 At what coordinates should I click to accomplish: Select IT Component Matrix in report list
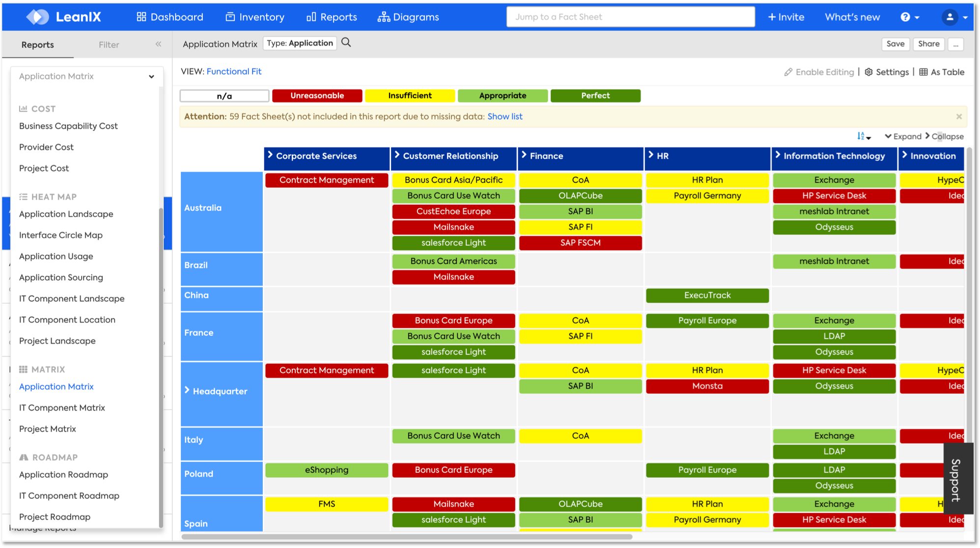[x=62, y=408]
